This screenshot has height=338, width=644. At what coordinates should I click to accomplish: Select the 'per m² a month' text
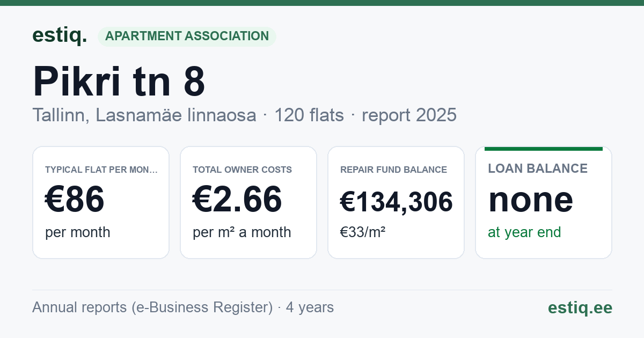pos(242,232)
